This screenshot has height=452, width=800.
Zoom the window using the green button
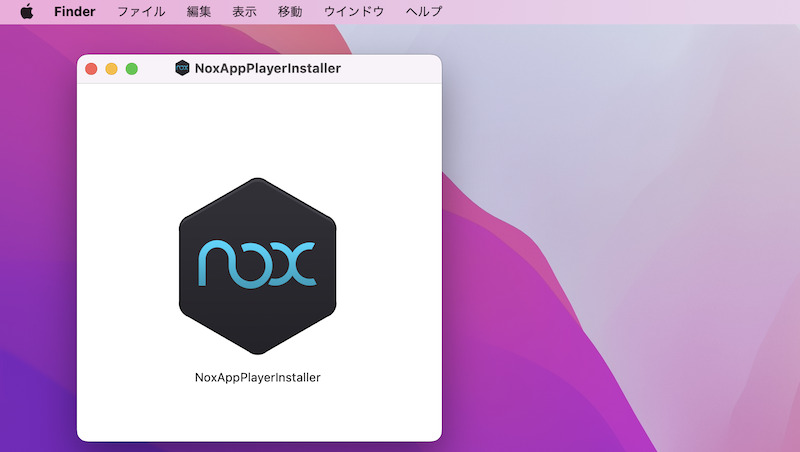tap(131, 69)
